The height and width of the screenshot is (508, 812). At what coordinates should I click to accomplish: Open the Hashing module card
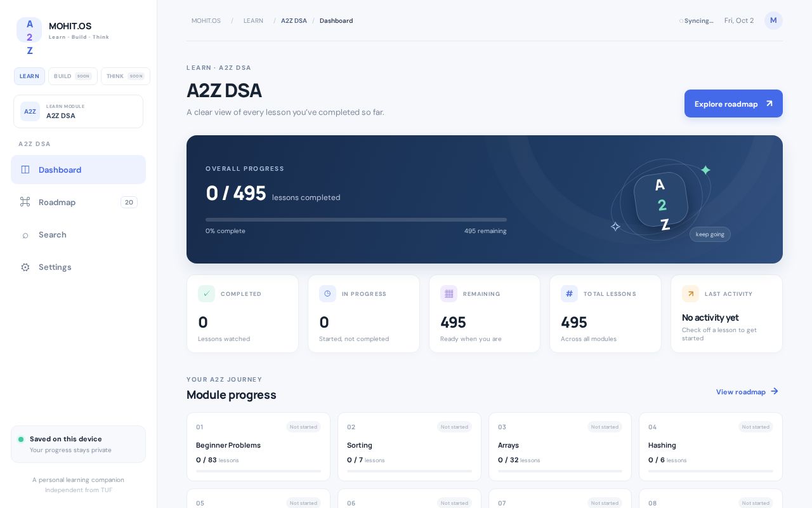[710, 447]
